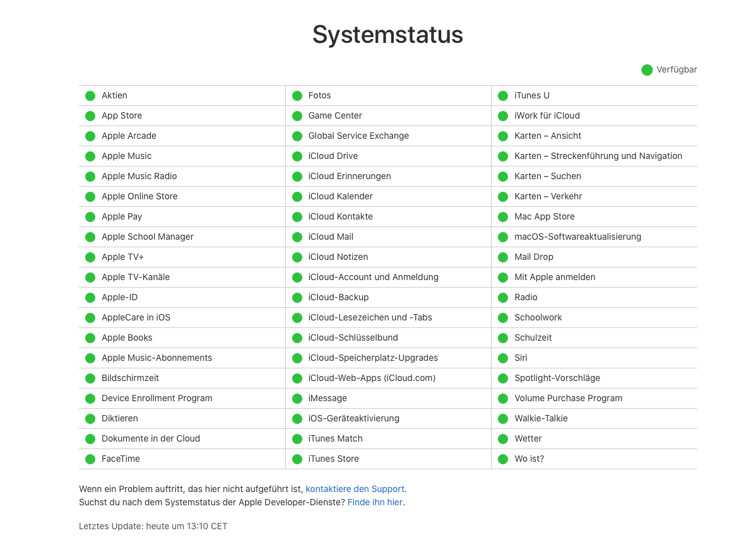Click the status dot next to iCloud Drive
The image size is (756, 545).
click(x=297, y=156)
